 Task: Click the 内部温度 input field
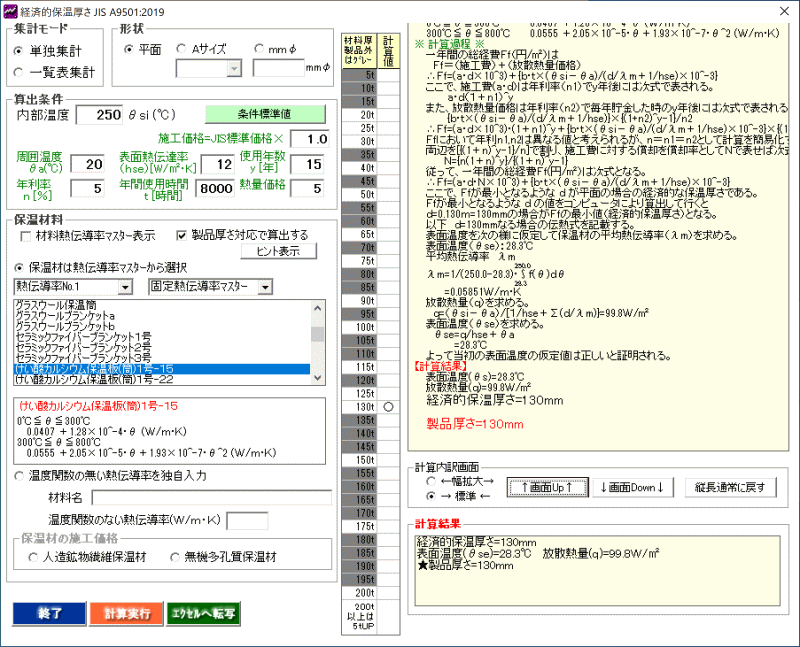click(98, 115)
